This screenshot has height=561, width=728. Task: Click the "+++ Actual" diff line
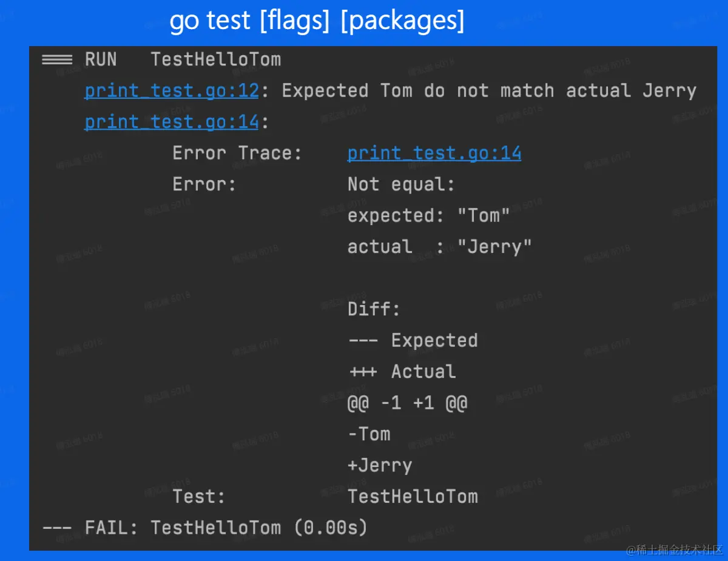pyautogui.click(x=402, y=371)
